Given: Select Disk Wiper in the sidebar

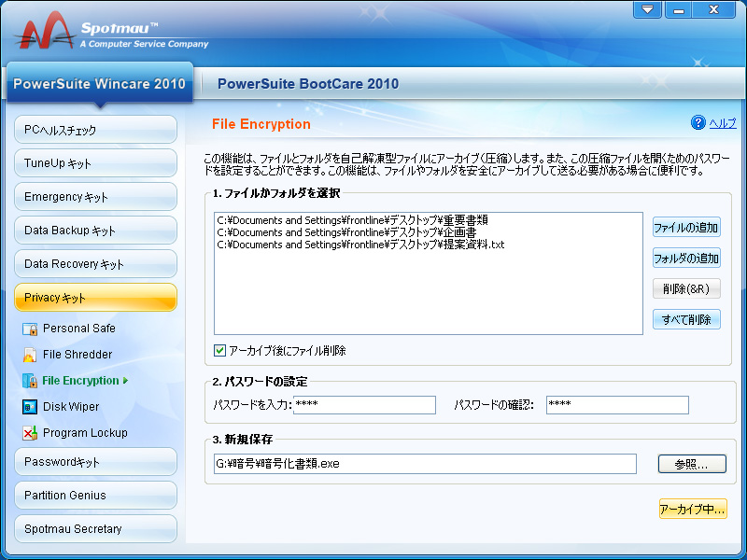Looking at the screenshot, I should tap(71, 407).
